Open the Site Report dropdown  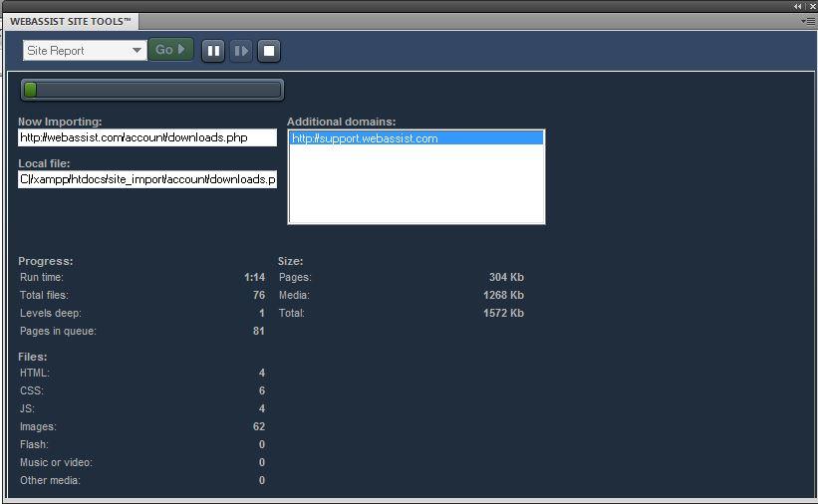click(x=85, y=50)
